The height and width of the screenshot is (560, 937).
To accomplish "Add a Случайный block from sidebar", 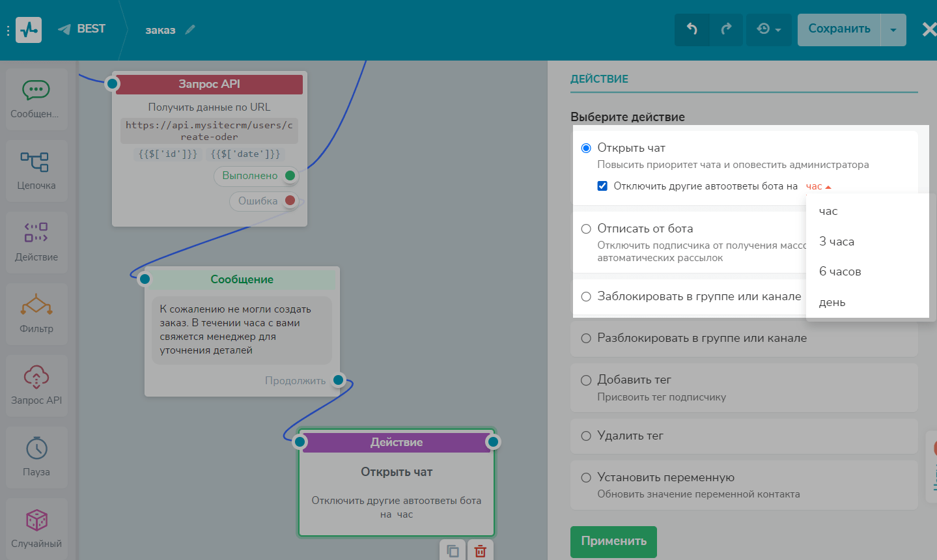I will 36,529.
